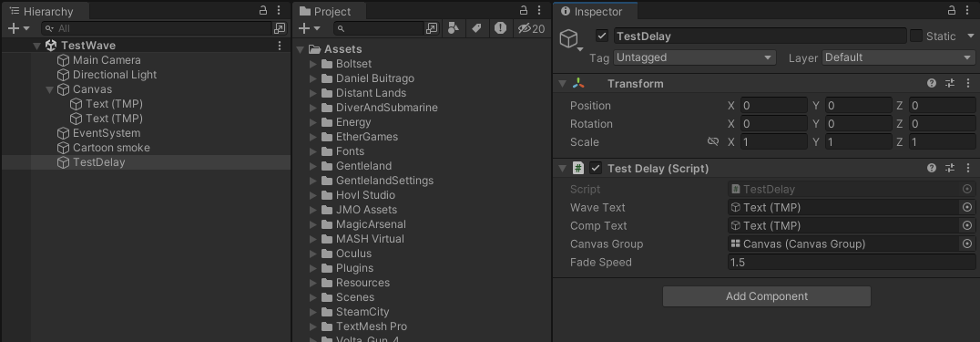This screenshot has height=342, width=980.
Task: Switch to the Inspector tab
Action: click(x=594, y=11)
